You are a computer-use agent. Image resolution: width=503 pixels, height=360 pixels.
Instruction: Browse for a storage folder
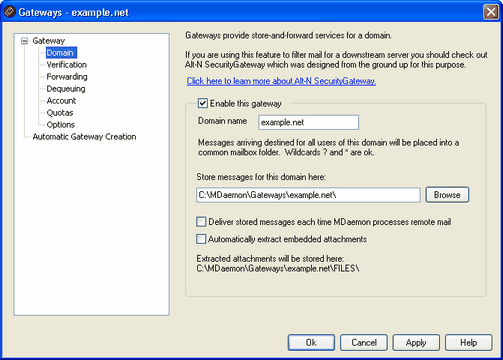pos(447,195)
